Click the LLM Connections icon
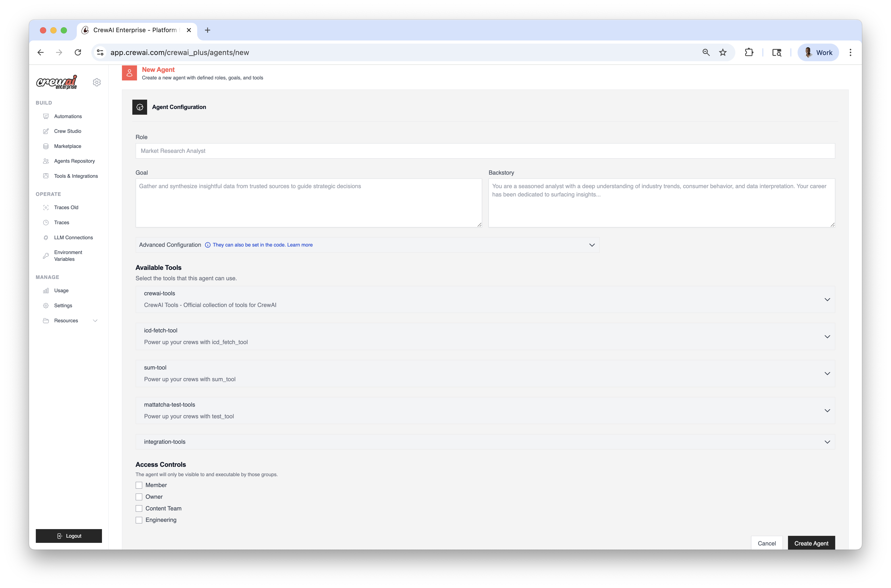891x588 pixels. [46, 237]
